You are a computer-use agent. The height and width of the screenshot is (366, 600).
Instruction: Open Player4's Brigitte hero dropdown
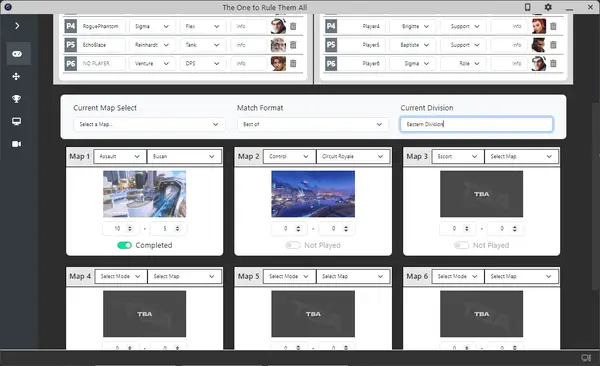412,26
